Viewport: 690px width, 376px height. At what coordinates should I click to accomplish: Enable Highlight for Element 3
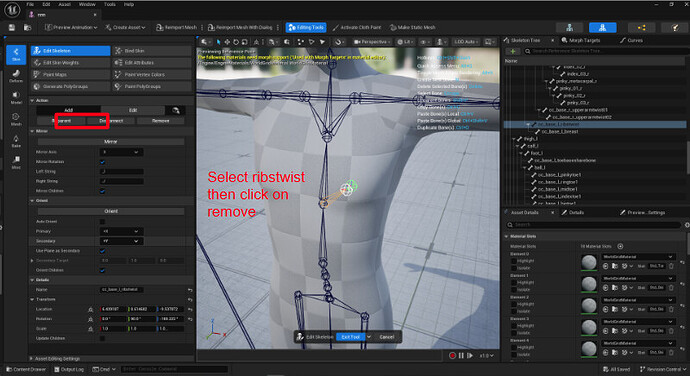(514, 326)
